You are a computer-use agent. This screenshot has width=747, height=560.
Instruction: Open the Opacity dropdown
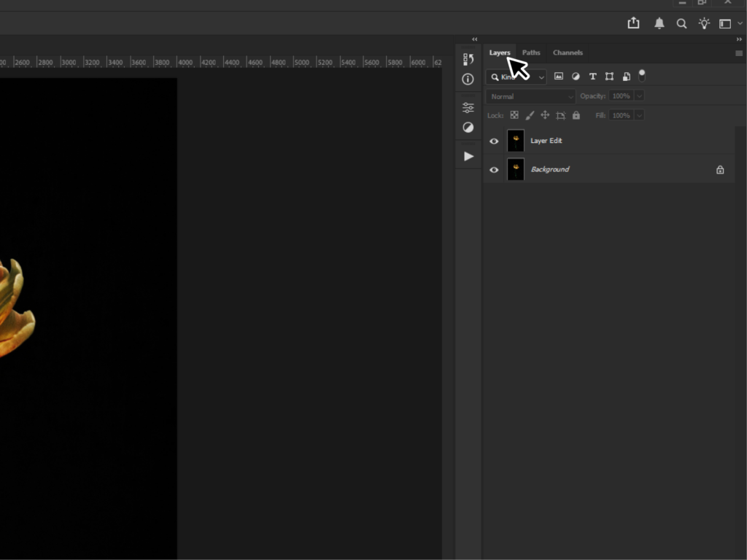[x=639, y=96]
